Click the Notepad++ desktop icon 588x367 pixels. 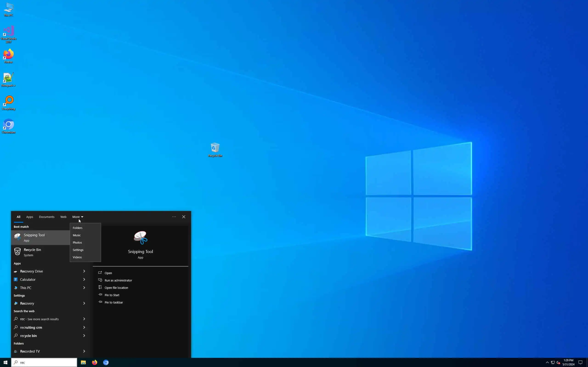(8, 78)
